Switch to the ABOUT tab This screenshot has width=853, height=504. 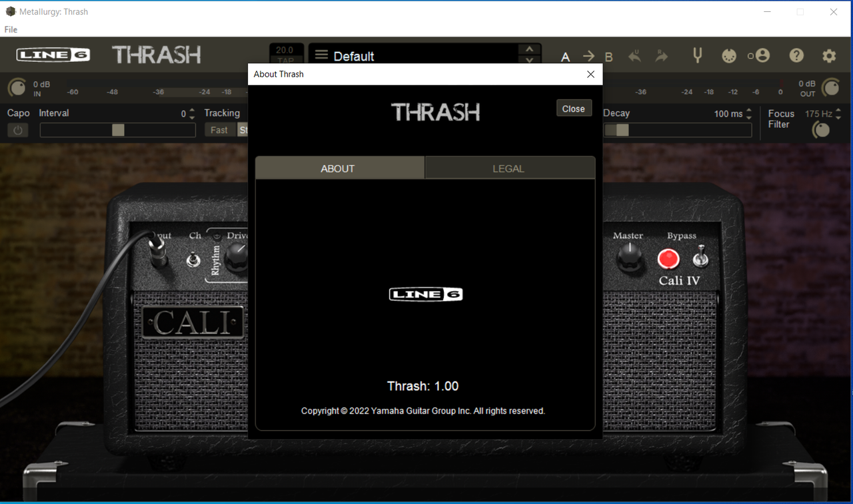click(340, 168)
